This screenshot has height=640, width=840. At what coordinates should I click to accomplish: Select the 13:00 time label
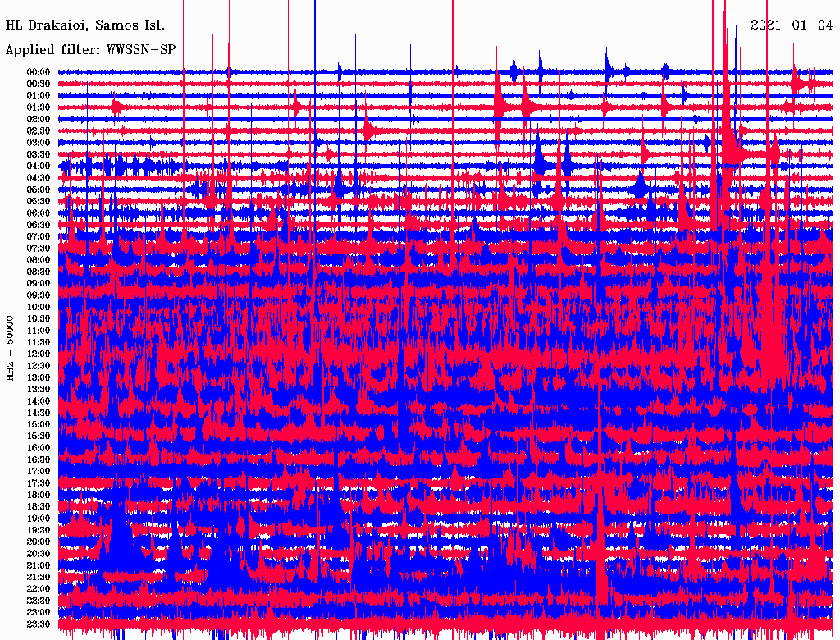click(x=38, y=377)
